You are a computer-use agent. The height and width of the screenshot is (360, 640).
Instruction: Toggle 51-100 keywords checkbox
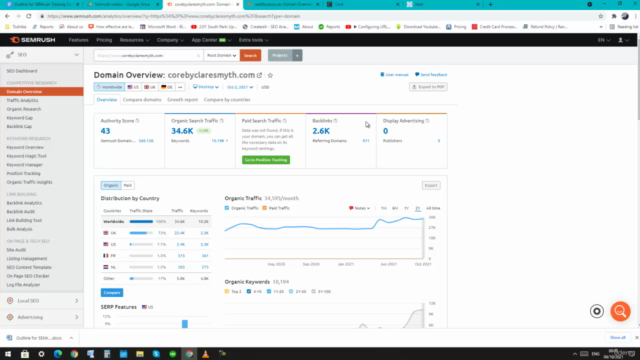(313, 291)
